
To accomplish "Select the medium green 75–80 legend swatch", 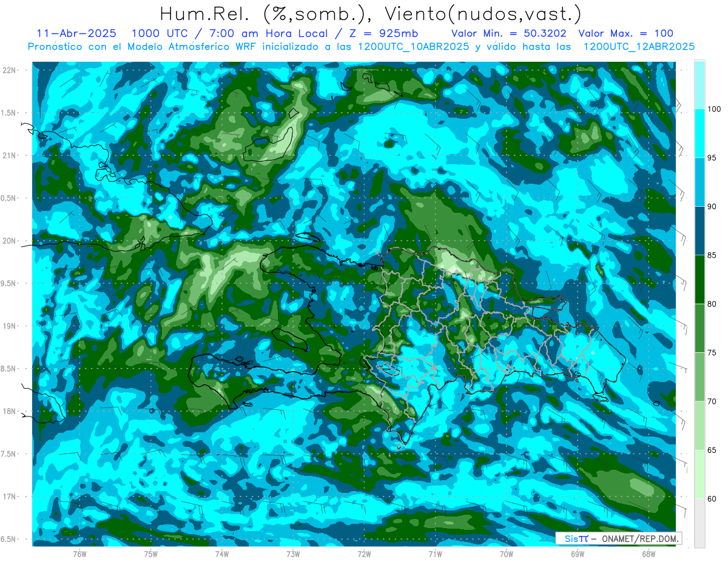I will pyautogui.click(x=699, y=328).
